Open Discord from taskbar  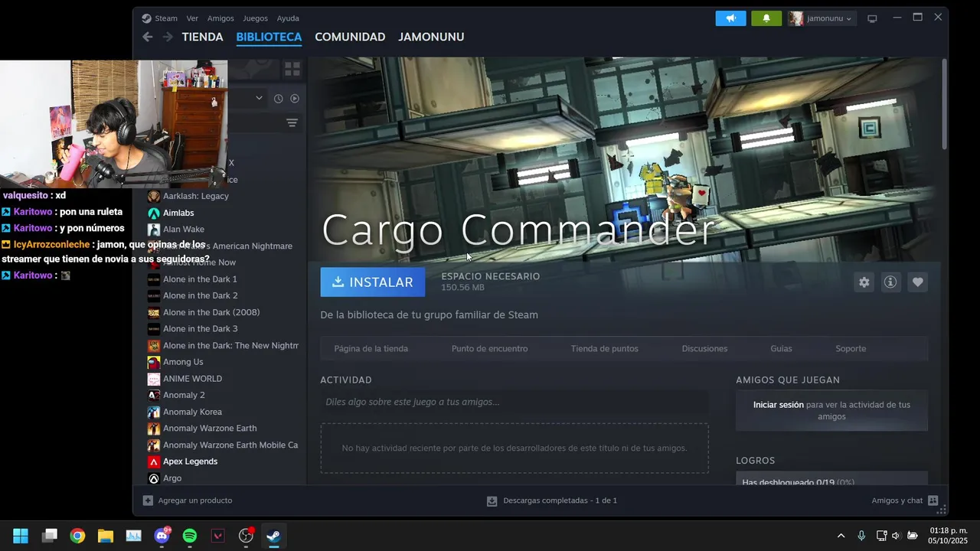point(162,536)
